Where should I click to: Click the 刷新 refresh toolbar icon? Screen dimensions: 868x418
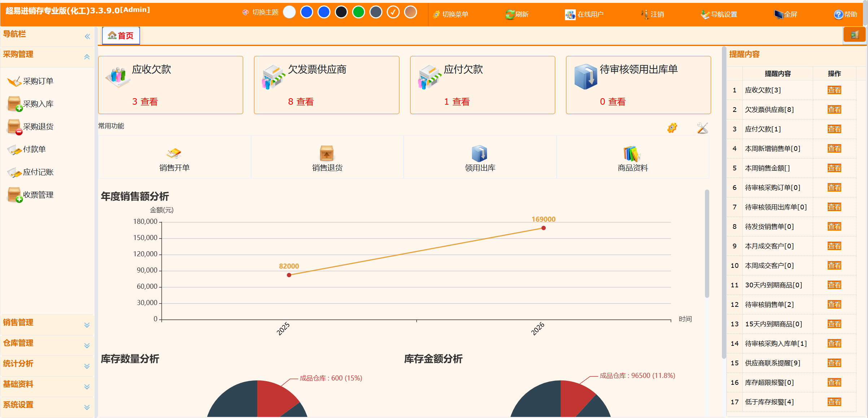click(x=517, y=14)
